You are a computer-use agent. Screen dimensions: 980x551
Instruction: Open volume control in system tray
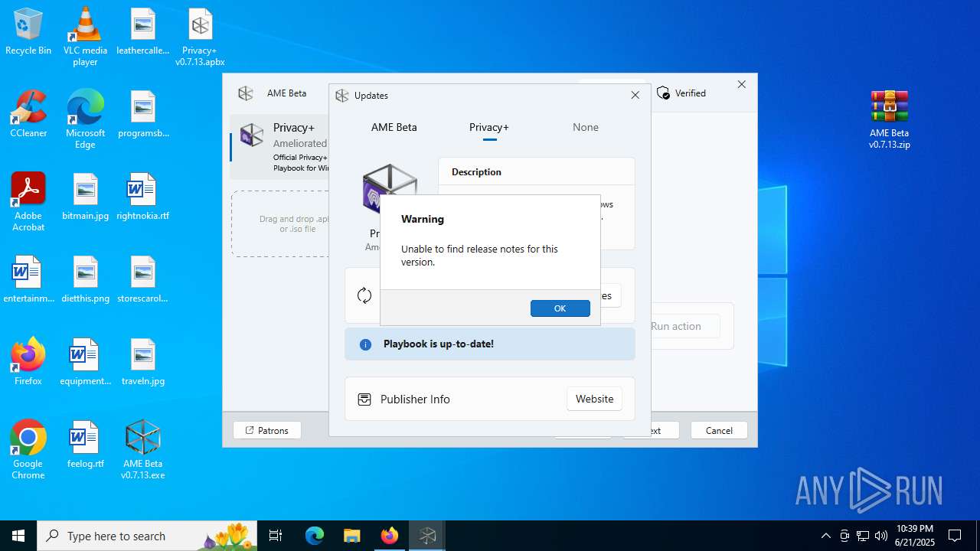(x=881, y=536)
